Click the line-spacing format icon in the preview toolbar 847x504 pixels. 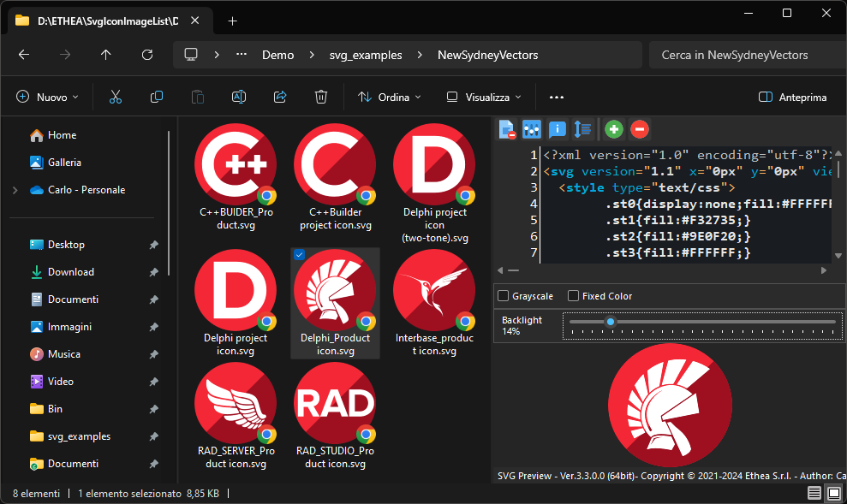pos(583,129)
